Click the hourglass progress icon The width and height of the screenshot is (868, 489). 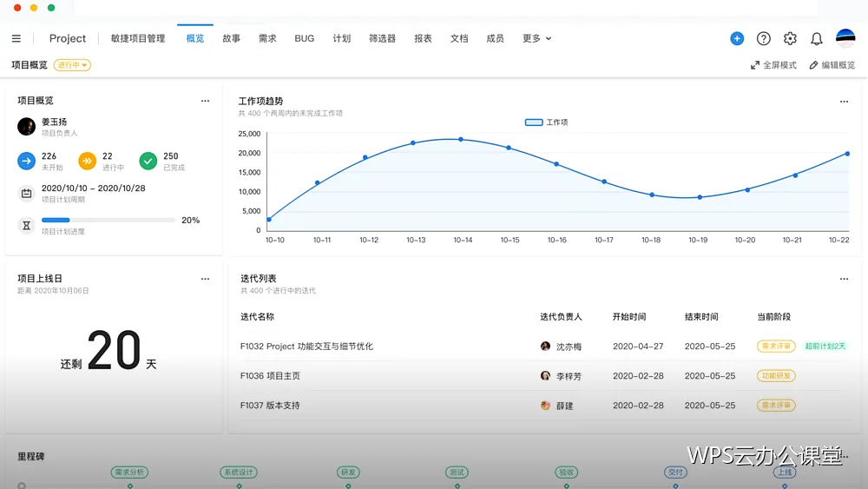(26, 226)
